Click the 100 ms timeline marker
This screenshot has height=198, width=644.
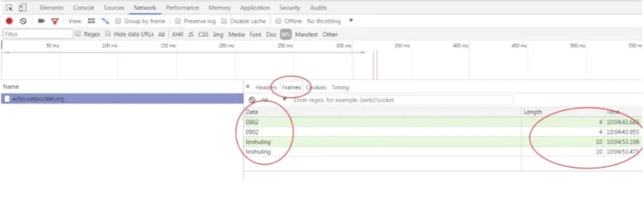click(109, 46)
